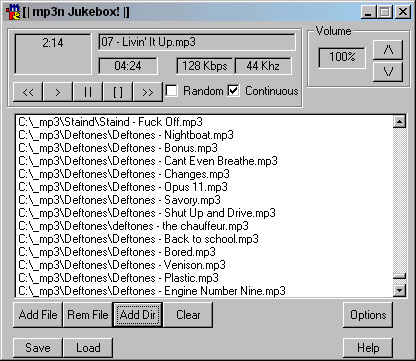Uncheck the Continuous checkbox
The image size is (416, 361).
point(234,91)
